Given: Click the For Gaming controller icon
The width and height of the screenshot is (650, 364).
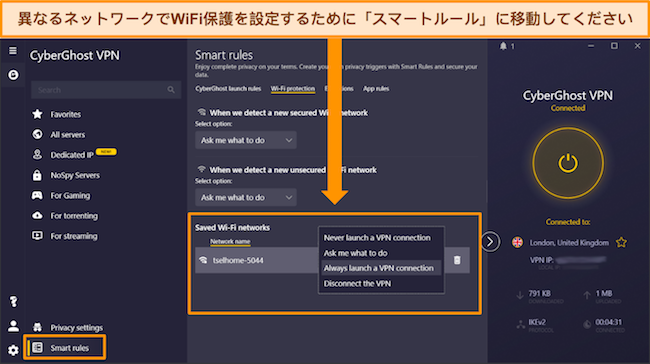Looking at the screenshot, I should coord(37,195).
